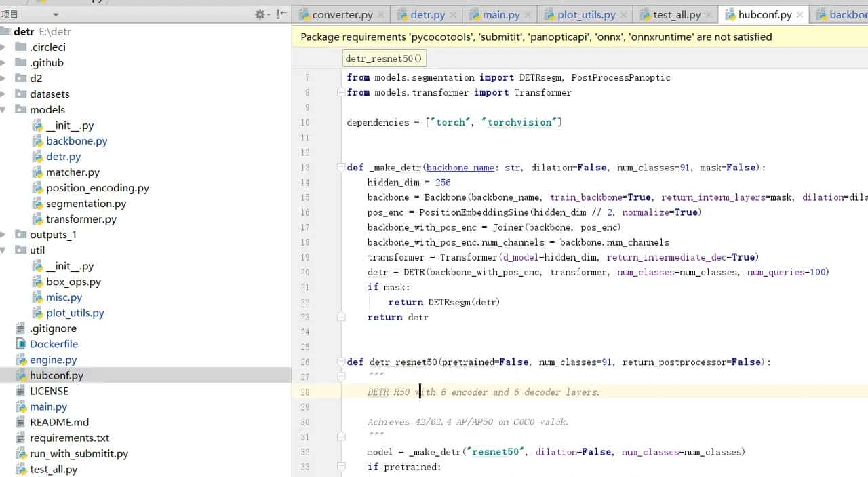The width and height of the screenshot is (868, 477).
Task: Click the requirements.txt file icon
Action: click(x=20, y=438)
